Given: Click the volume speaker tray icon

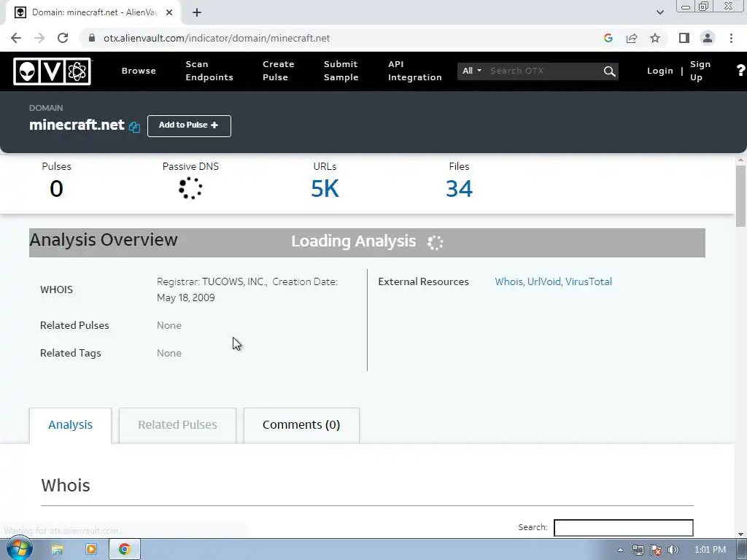Looking at the screenshot, I should pos(673,550).
